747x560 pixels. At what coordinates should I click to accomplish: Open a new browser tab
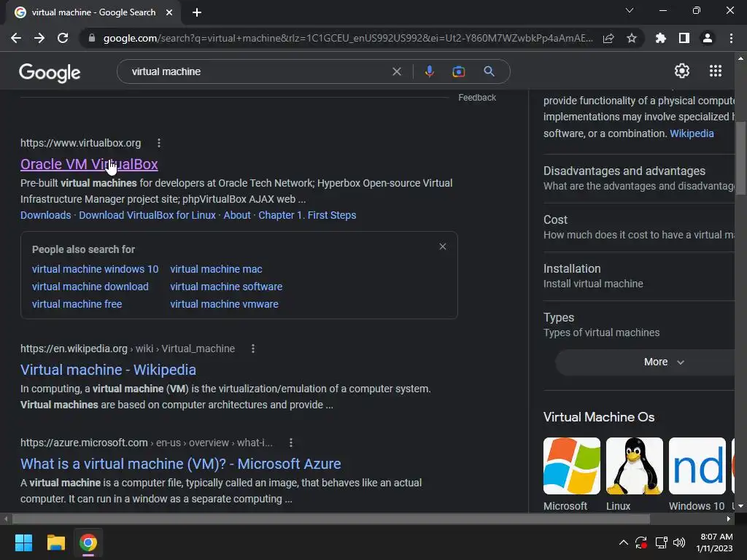[x=197, y=12]
